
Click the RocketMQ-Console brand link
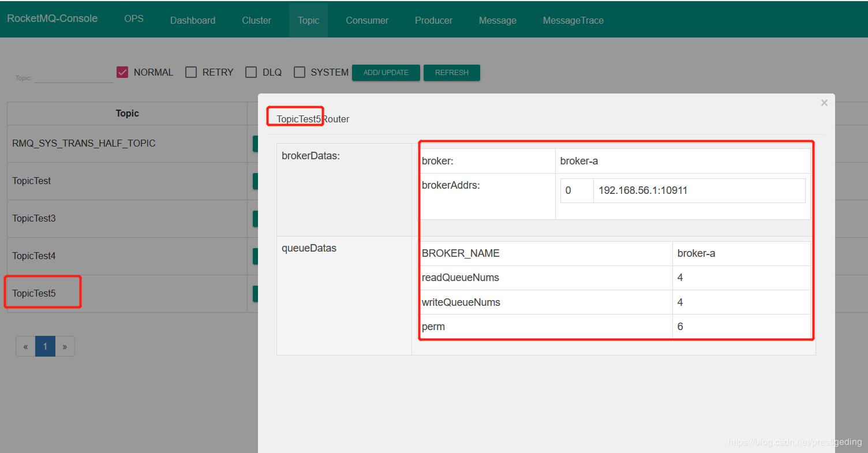pyautogui.click(x=53, y=18)
